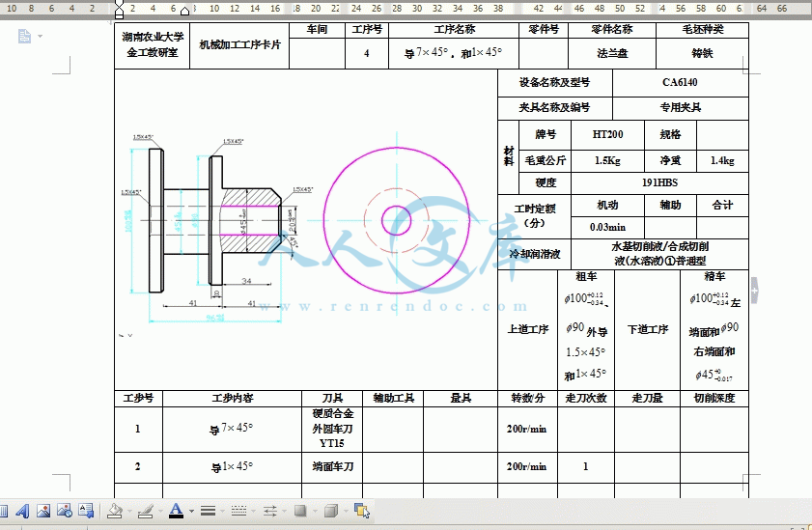Click the 'CA6140' equipment cell

(680, 83)
